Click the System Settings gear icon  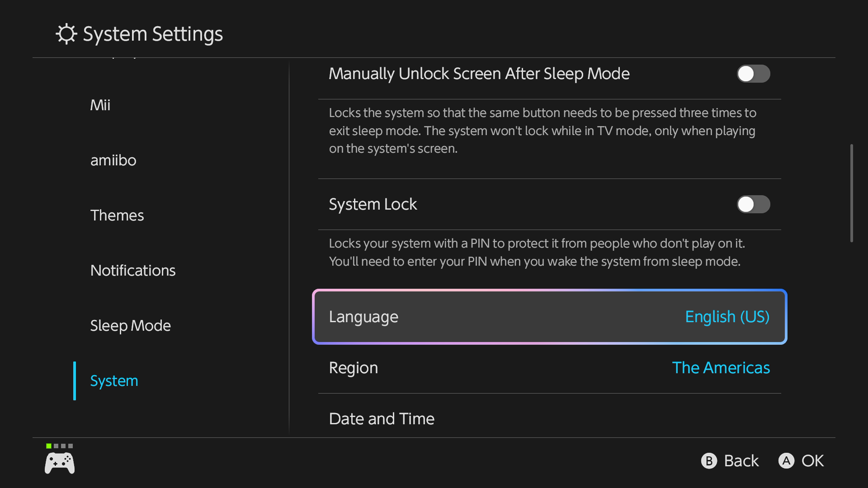click(x=66, y=34)
